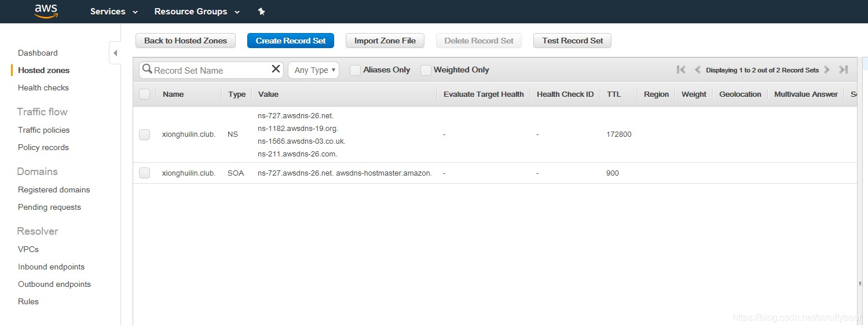Clear the Record Set Name search box

pyautogui.click(x=276, y=70)
